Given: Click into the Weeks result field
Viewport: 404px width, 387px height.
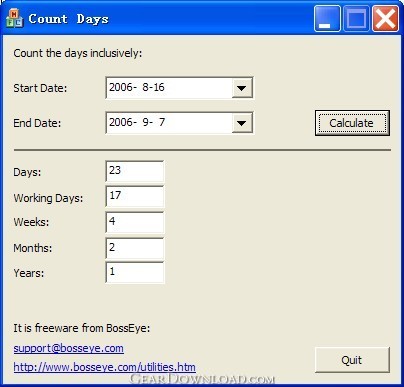Looking at the screenshot, I should 135,222.
